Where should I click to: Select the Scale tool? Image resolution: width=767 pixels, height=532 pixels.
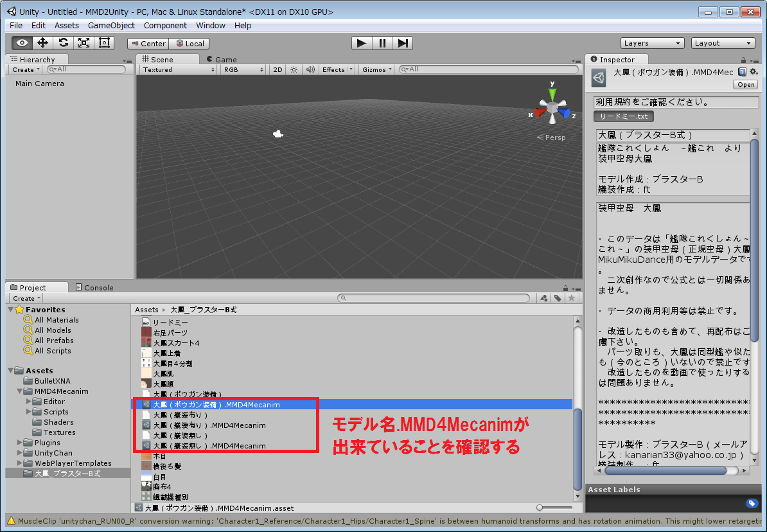(84, 43)
